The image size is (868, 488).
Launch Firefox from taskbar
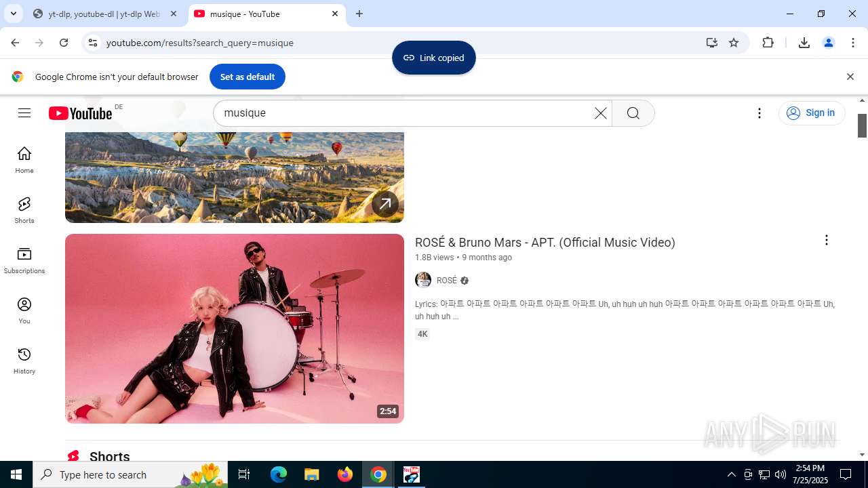(345, 474)
